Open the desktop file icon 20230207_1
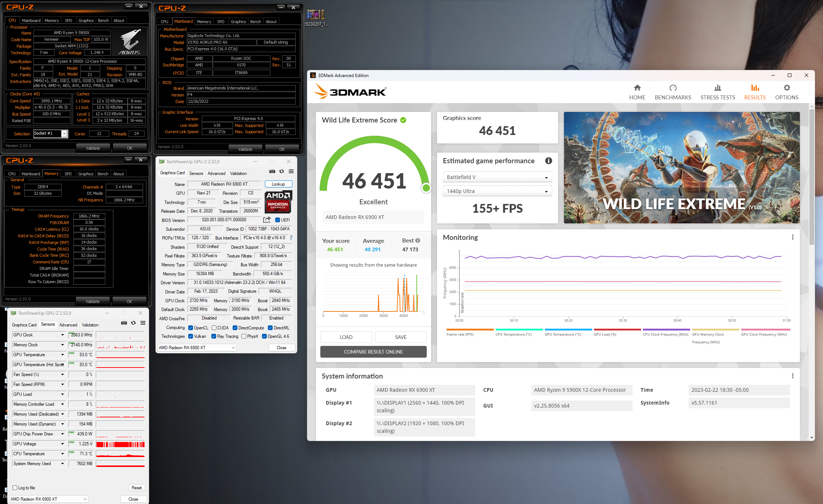This screenshot has height=504, width=823. coord(316,18)
